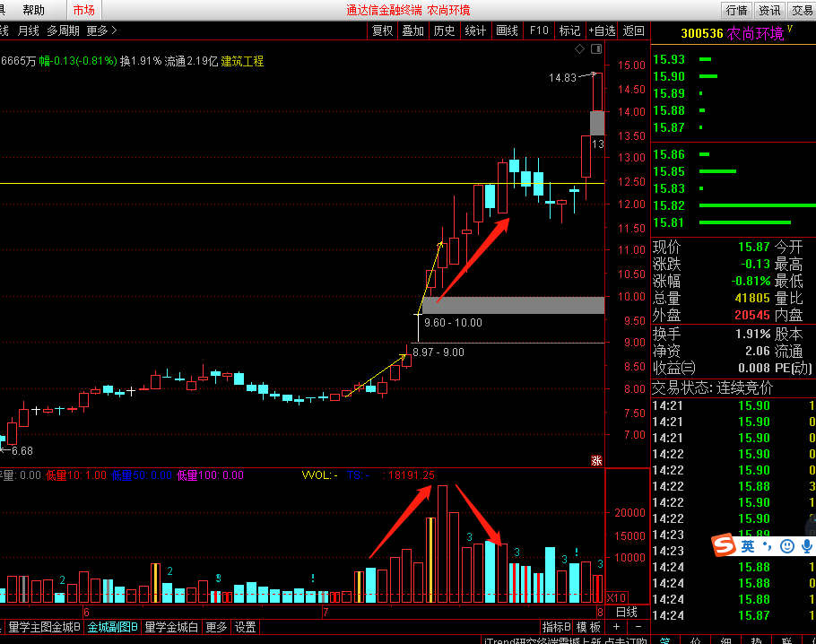Expand 更多 period options
Image resolution: width=816 pixels, height=644 pixels.
101,30
